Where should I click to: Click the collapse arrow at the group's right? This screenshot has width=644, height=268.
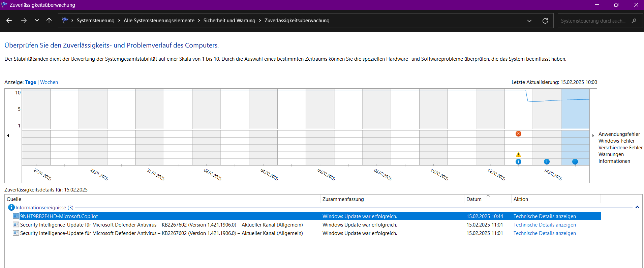637,207
